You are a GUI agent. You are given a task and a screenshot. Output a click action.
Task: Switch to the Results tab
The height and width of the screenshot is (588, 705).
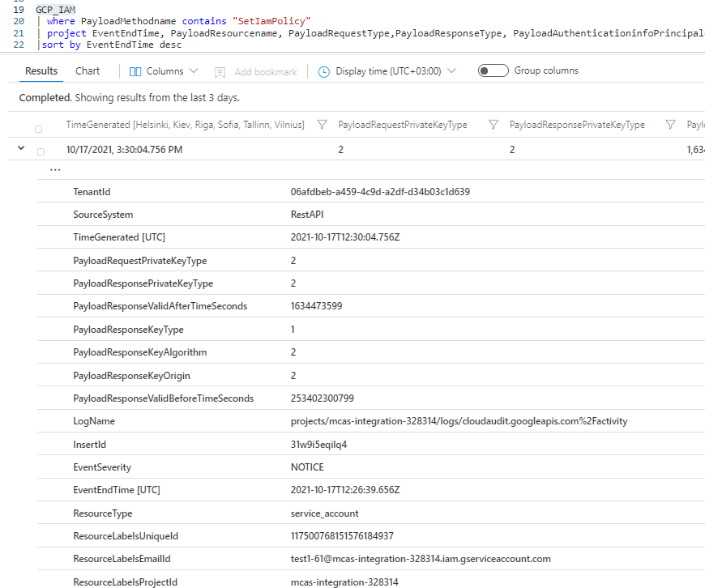click(41, 70)
